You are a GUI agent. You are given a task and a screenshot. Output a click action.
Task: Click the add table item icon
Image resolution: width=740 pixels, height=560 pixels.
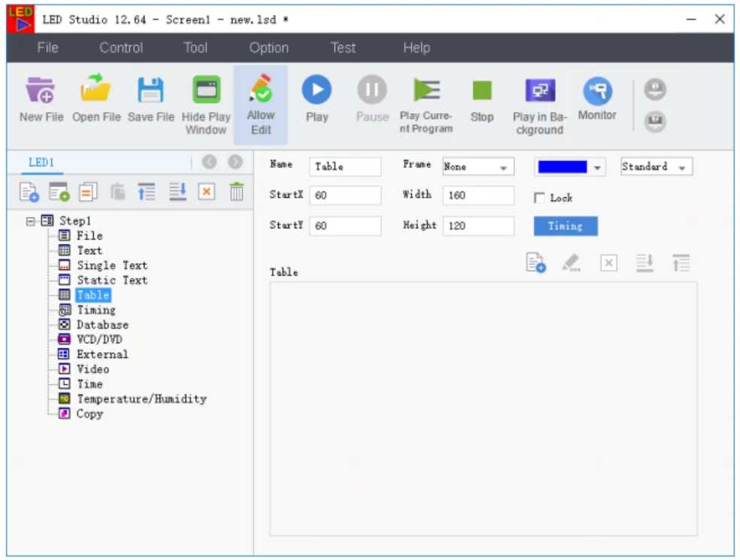coord(535,263)
